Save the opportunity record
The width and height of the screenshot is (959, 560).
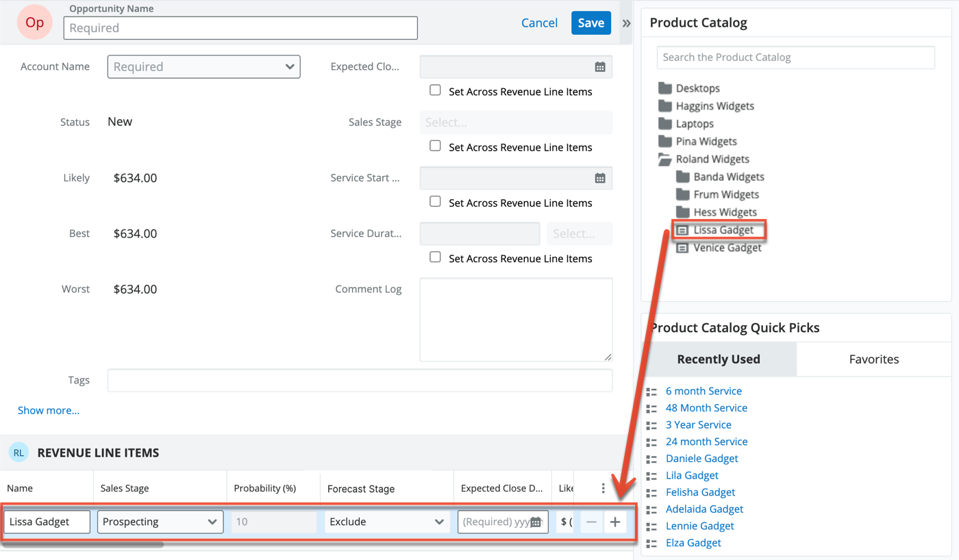[x=590, y=23]
